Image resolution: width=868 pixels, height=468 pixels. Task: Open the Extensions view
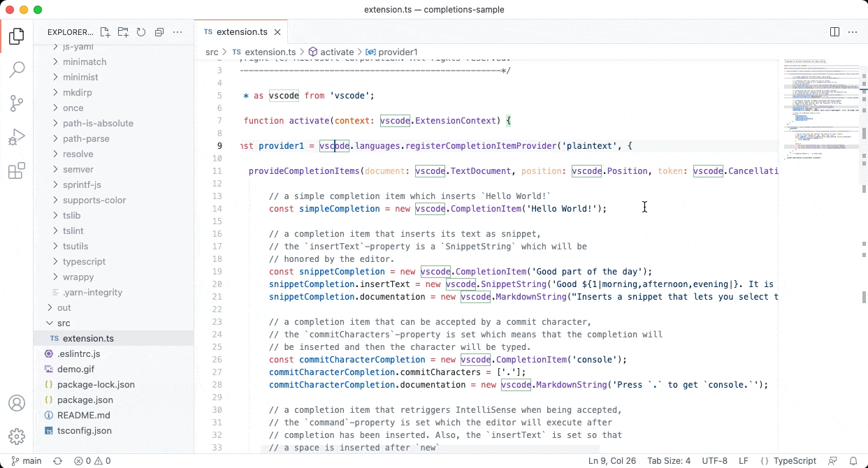pyautogui.click(x=17, y=170)
